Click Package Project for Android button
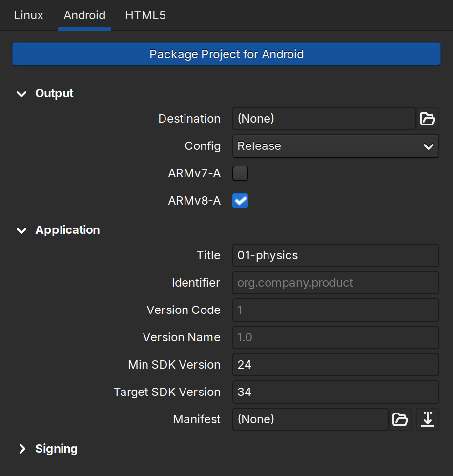453x476 pixels. coord(226,54)
